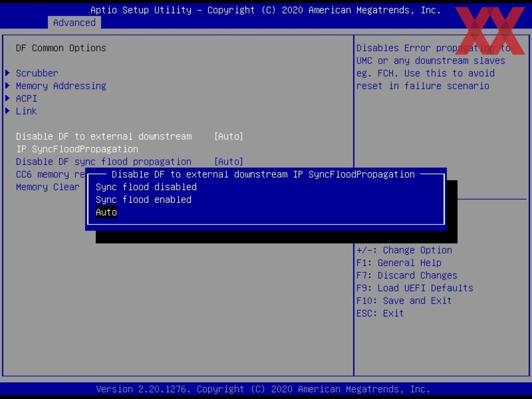Open Auto value of external downstream setting
The height and width of the screenshot is (399, 532).
pos(228,136)
